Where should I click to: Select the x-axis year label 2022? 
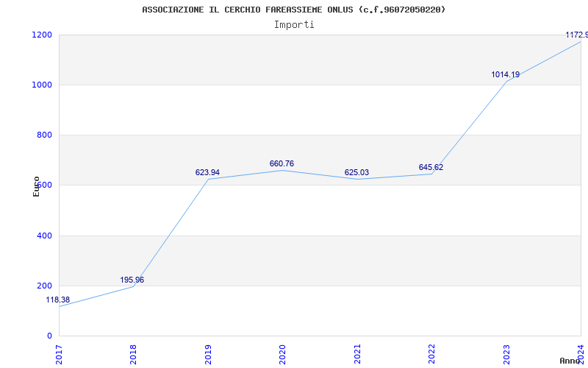pos(431,355)
